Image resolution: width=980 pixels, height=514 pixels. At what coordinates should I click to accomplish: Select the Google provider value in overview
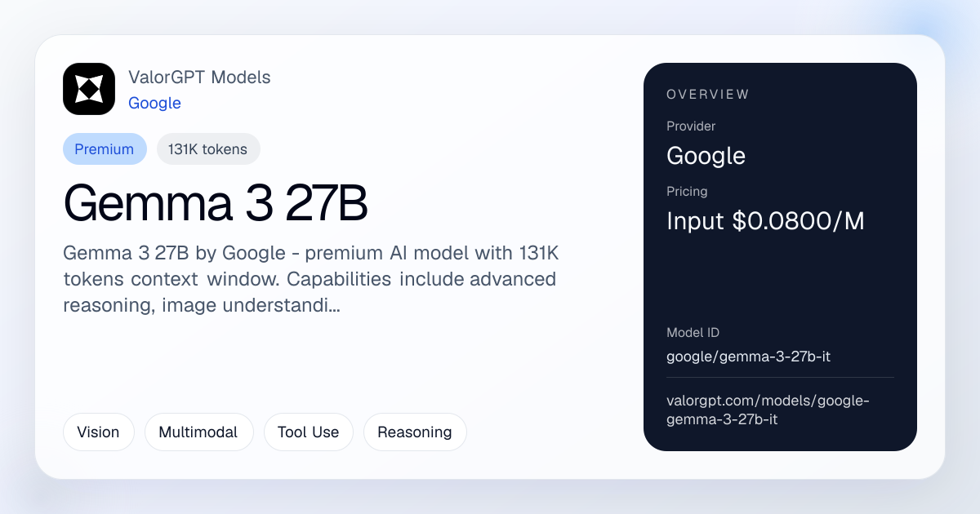[x=706, y=156]
